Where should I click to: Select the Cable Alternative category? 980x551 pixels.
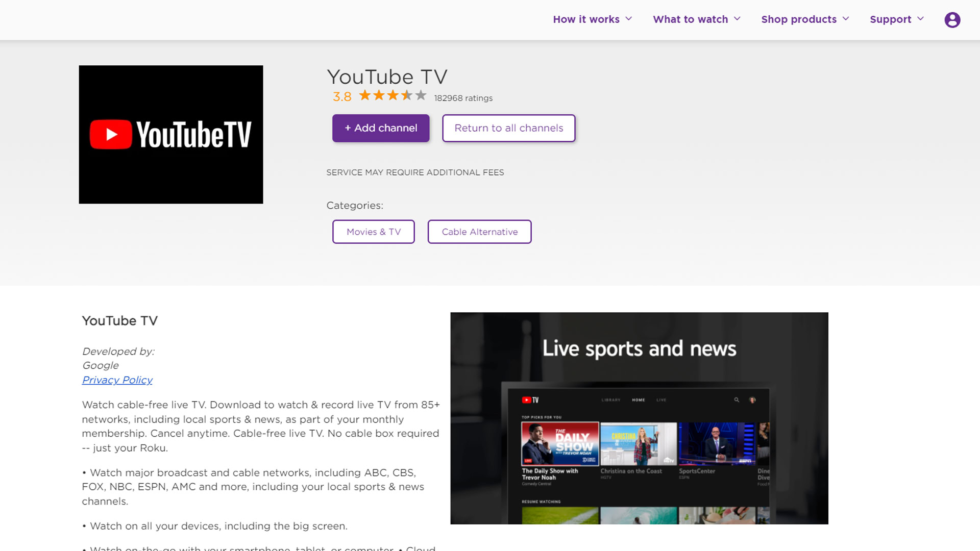point(479,232)
